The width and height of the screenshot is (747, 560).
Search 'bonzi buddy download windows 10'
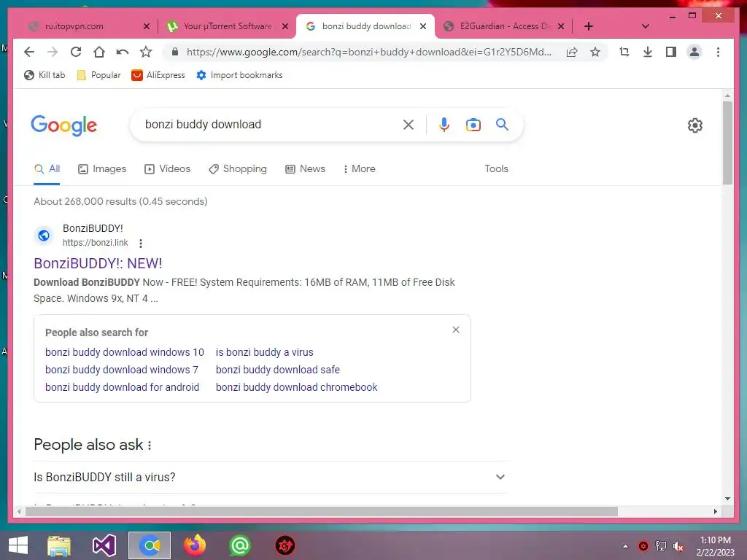pos(124,352)
